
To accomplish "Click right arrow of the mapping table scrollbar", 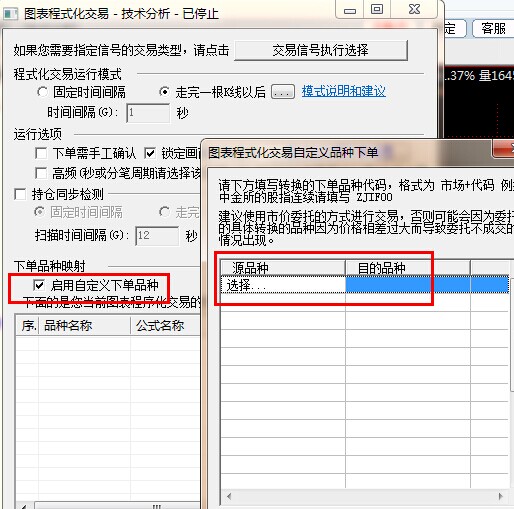I will tap(501, 496).
